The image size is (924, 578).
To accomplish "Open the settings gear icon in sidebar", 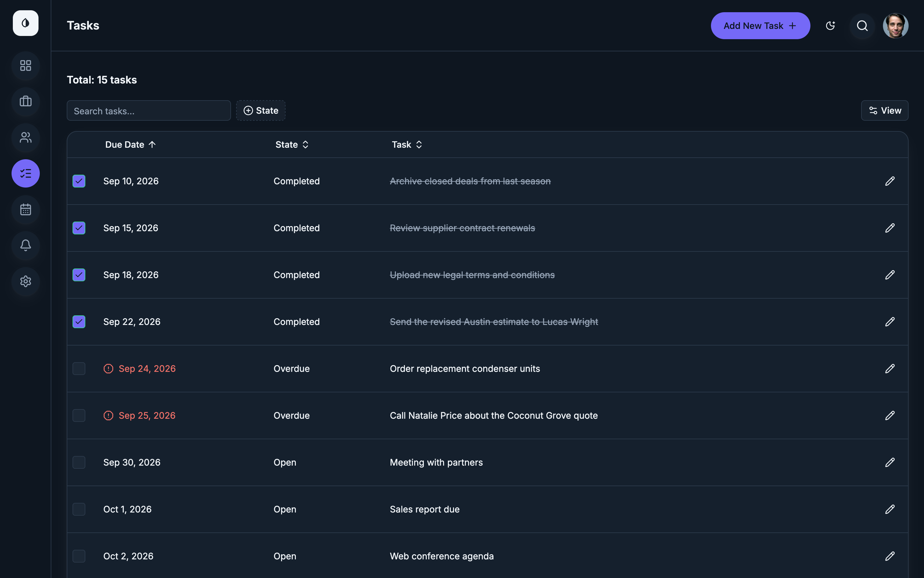I will click(x=26, y=281).
